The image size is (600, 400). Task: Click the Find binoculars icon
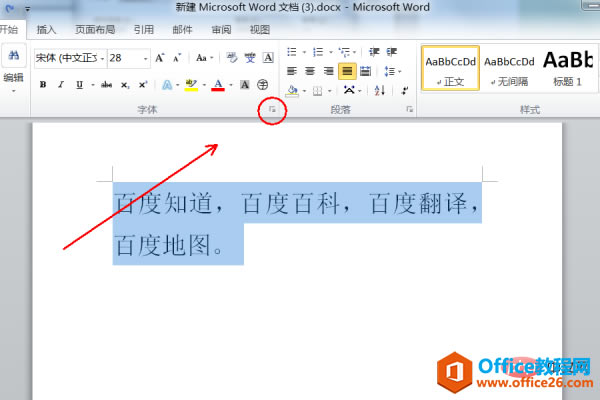[x=13, y=56]
